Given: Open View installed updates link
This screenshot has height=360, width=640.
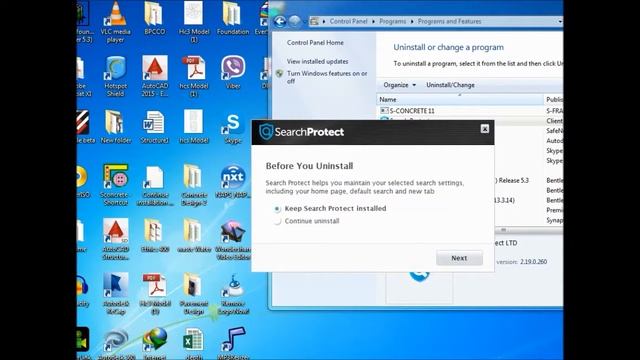Looking at the screenshot, I should pyautogui.click(x=317, y=61).
